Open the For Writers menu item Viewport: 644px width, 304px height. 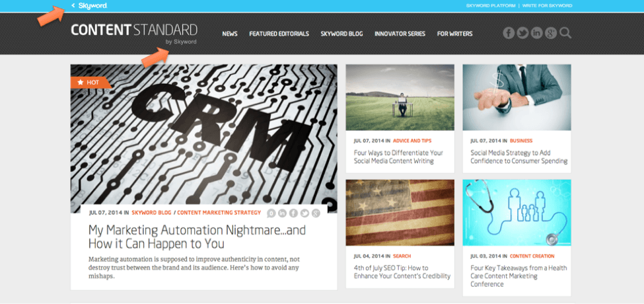click(454, 34)
